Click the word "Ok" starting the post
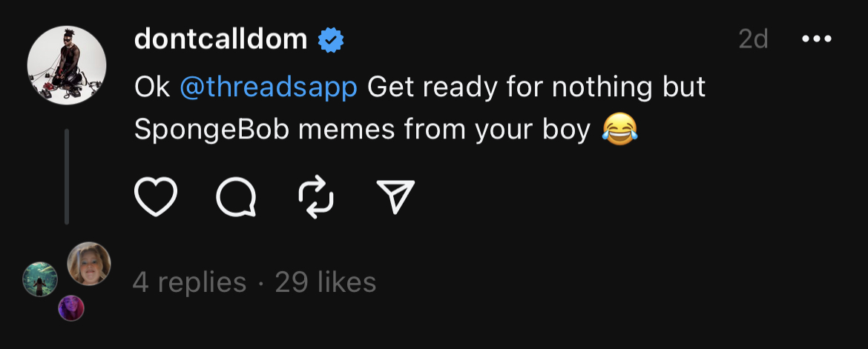Image resolution: width=868 pixels, height=349 pixels. pyautogui.click(x=152, y=87)
